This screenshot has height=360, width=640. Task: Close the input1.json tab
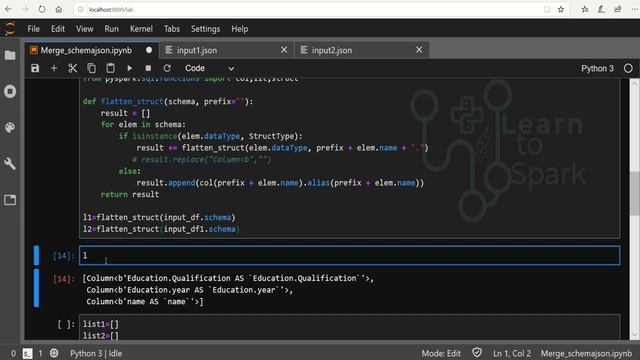tap(284, 50)
